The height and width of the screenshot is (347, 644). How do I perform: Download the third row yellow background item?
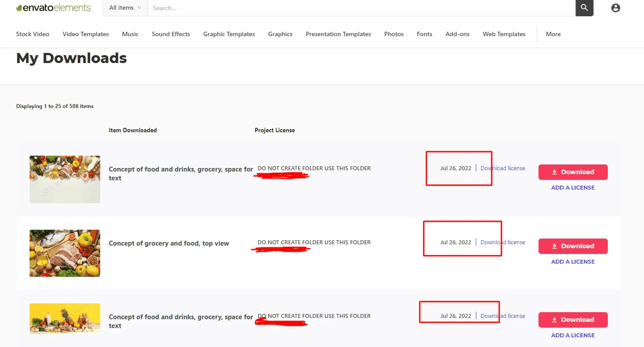click(x=573, y=320)
